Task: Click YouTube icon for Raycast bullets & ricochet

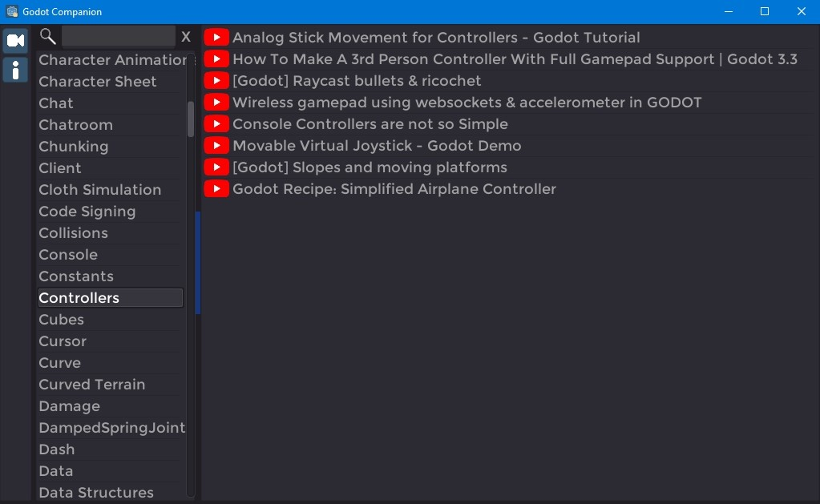Action: (x=216, y=80)
